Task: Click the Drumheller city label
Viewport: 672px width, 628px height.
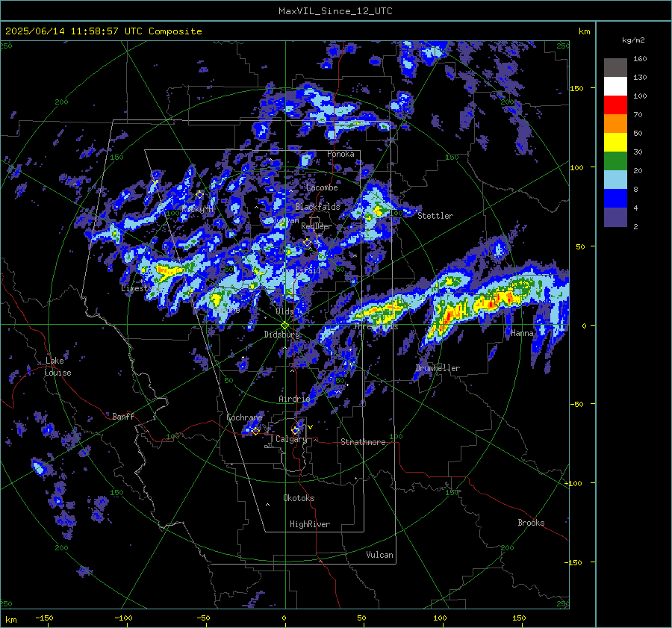Action: point(438,368)
